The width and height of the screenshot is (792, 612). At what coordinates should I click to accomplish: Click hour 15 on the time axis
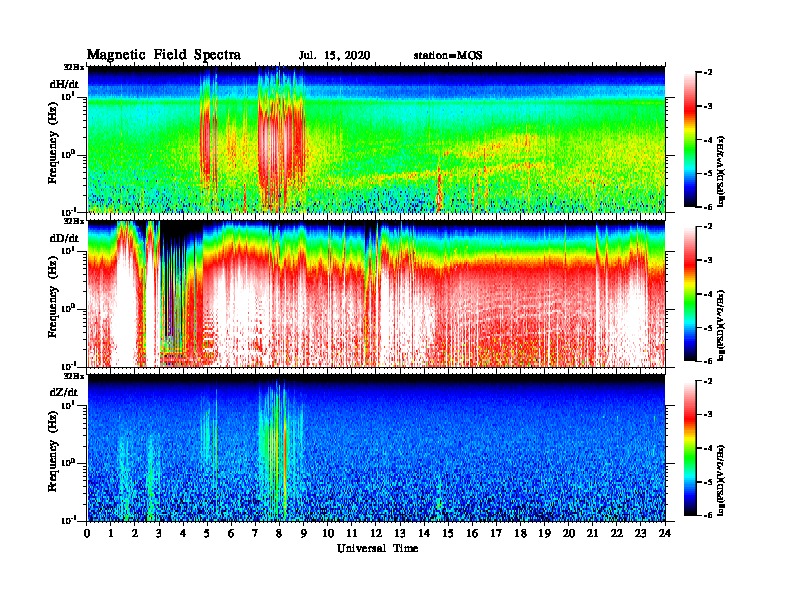[x=448, y=534]
